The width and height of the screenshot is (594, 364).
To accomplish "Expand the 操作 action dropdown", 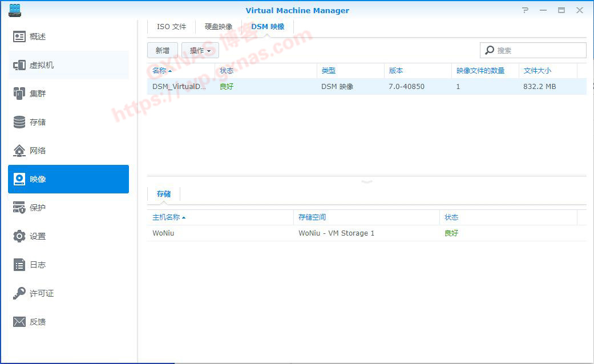I will click(200, 51).
